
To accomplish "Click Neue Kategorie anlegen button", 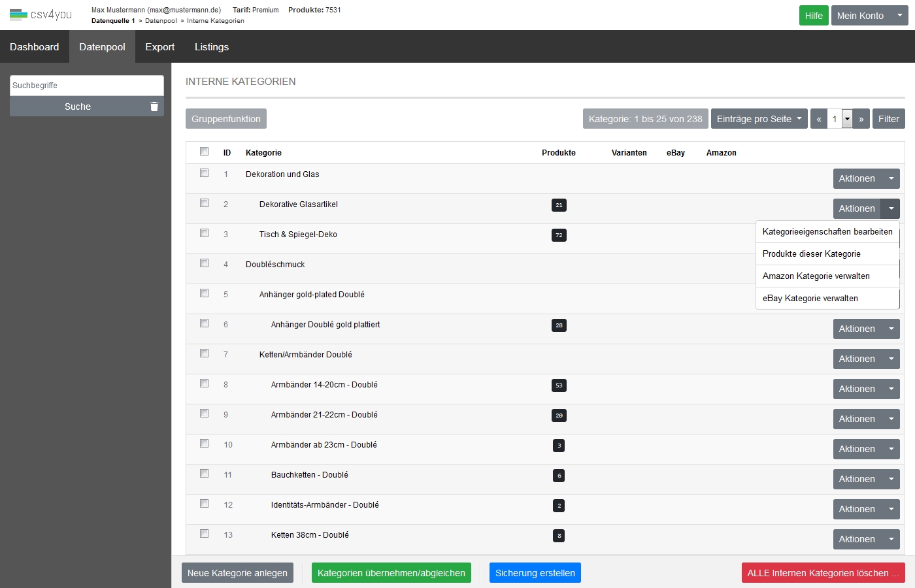I will point(237,573).
